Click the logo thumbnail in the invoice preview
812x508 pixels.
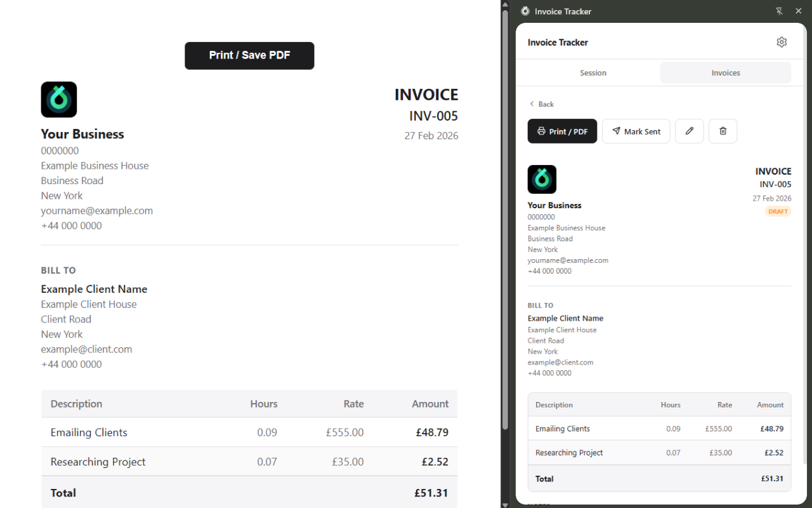click(x=542, y=179)
